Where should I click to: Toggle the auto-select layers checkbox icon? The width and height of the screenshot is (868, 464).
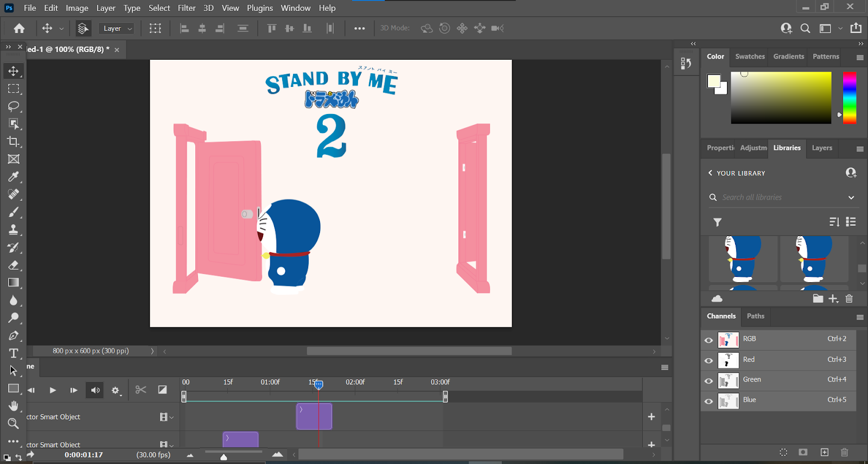pyautogui.click(x=83, y=28)
